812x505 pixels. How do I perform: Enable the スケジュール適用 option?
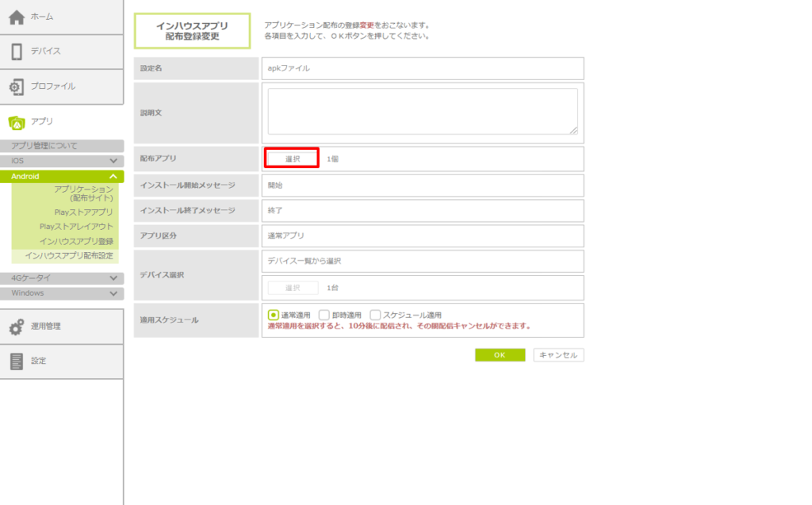point(375,315)
